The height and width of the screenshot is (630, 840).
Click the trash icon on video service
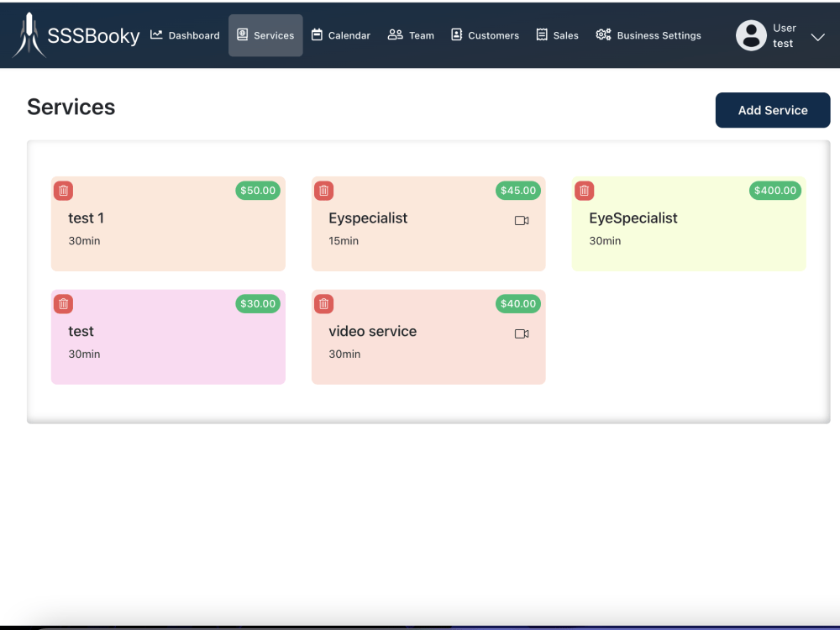coord(323,303)
